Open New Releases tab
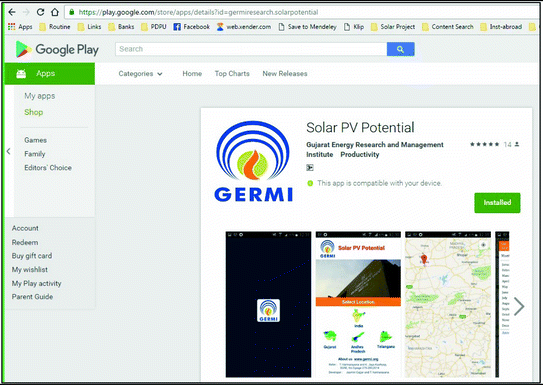This screenshot has height=385, width=543. (285, 73)
